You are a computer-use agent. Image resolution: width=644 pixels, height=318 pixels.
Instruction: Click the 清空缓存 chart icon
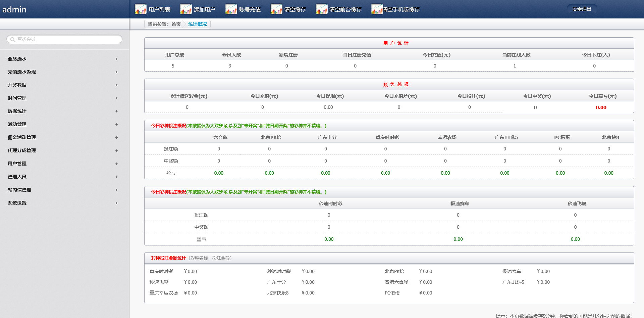[276, 9]
